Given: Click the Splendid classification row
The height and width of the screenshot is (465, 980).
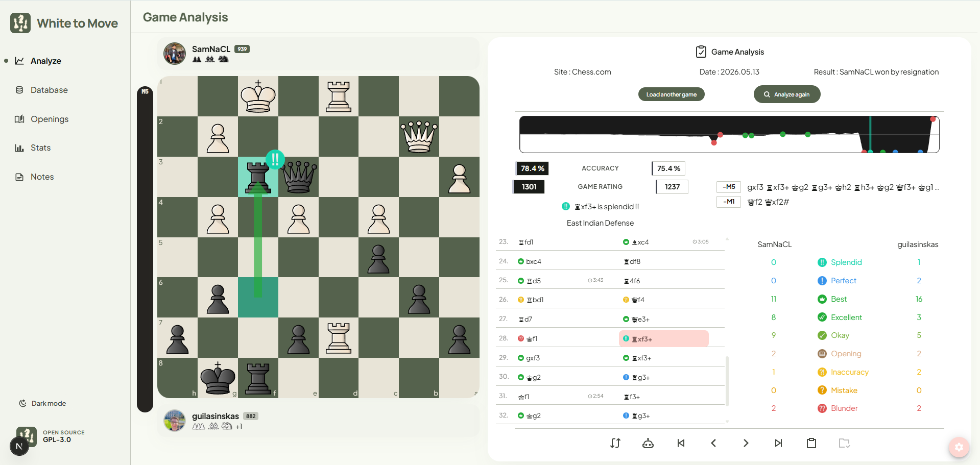Looking at the screenshot, I should pos(846,262).
